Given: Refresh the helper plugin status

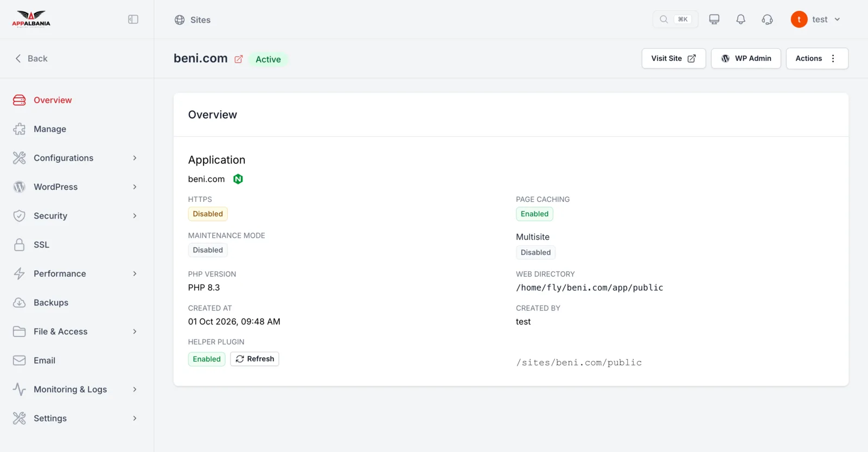Looking at the screenshot, I should coord(254,359).
